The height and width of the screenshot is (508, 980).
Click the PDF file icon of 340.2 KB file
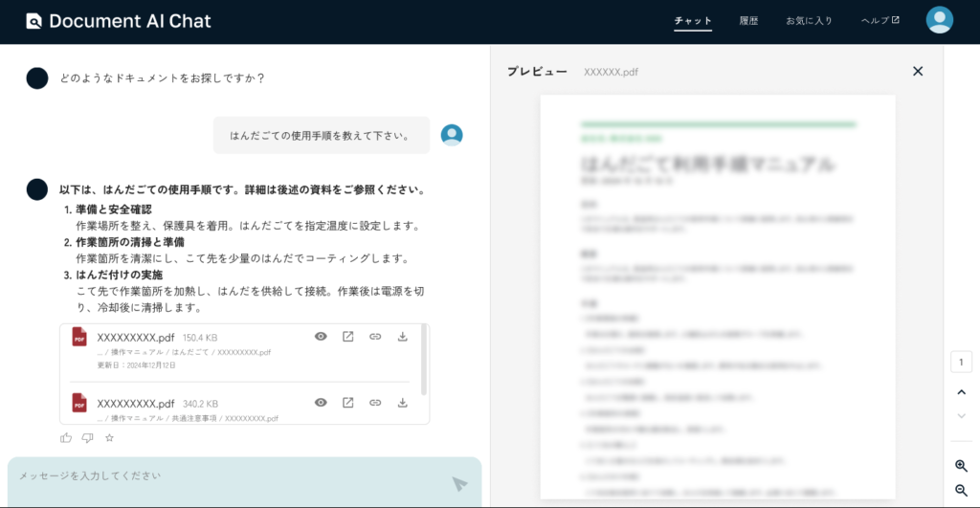coord(79,403)
